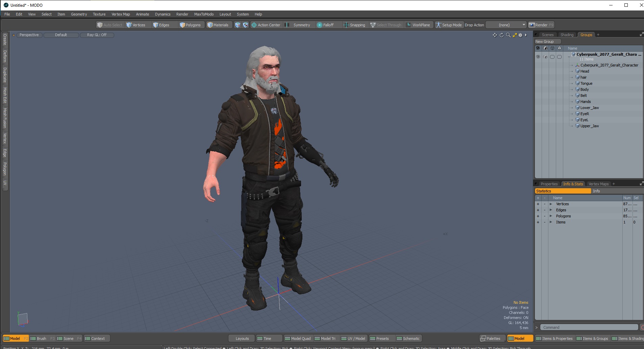Open the MaxToModo menu
Screen dimensions: 644x349
point(204,14)
